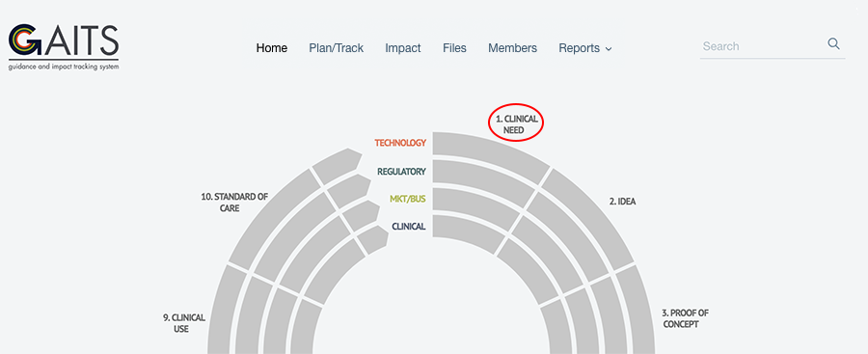868x354 pixels.
Task: Click the GAITS logo
Action: (64, 47)
